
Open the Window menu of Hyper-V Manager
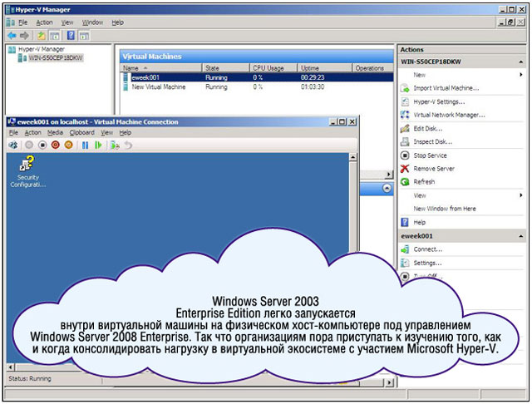[92, 22]
